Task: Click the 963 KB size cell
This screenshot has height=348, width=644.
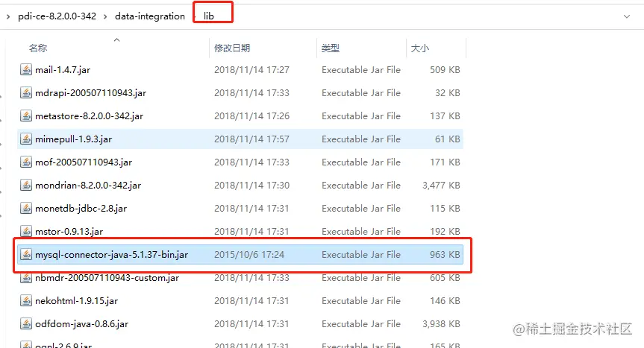Action: click(x=445, y=255)
